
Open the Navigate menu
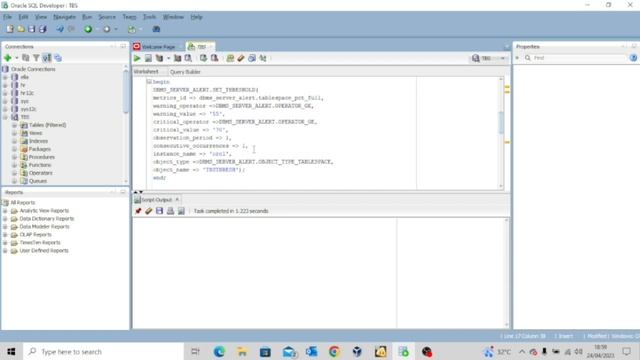tap(64, 17)
